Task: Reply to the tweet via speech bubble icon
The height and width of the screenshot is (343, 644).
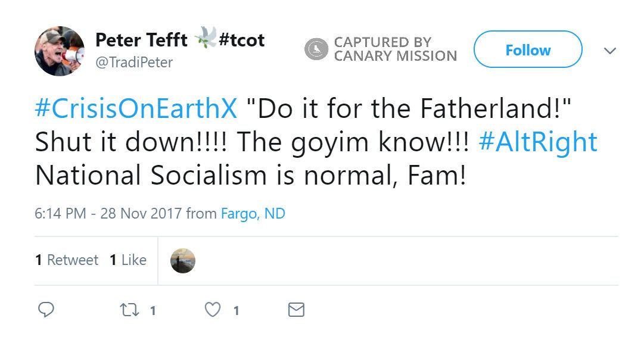Action: tap(46, 310)
